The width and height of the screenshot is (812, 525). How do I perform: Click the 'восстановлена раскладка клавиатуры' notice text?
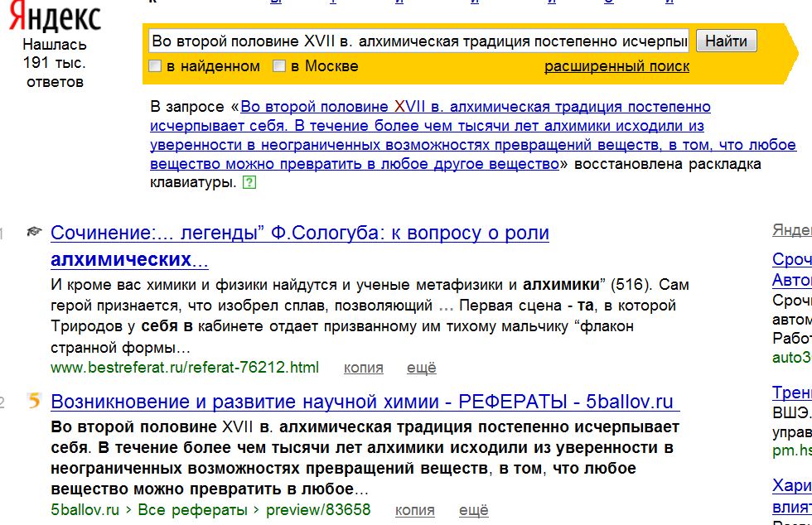[456, 173]
